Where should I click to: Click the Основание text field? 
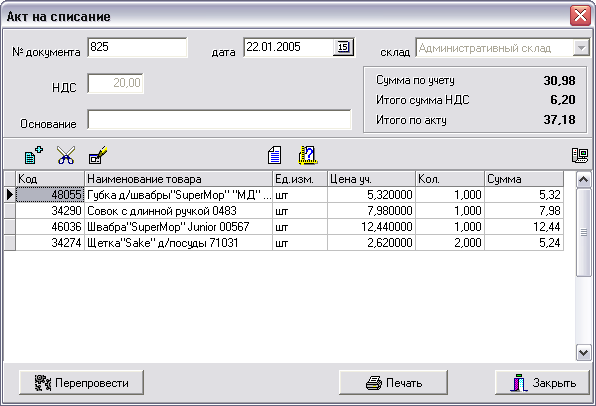point(219,119)
